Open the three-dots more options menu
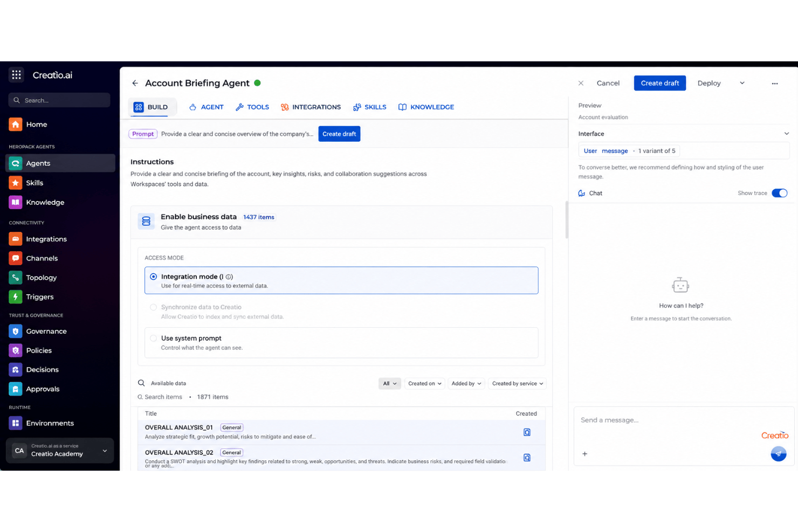The width and height of the screenshot is (798, 532). pos(775,84)
